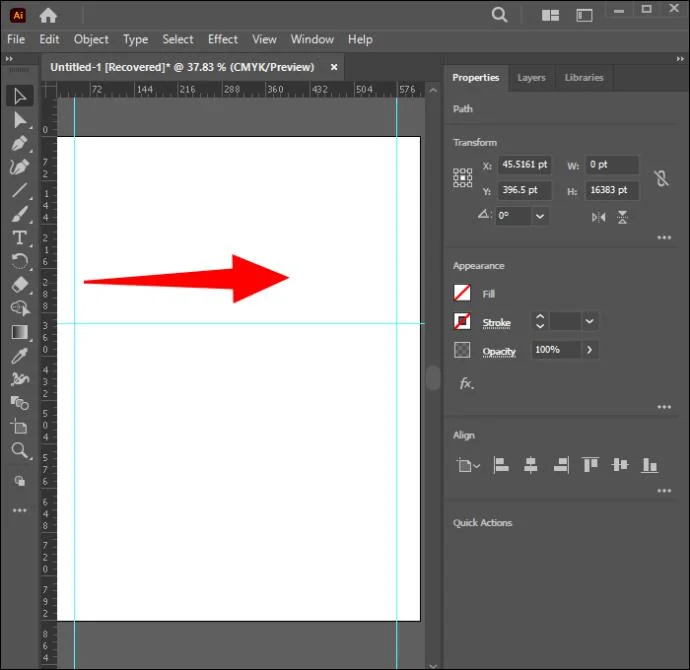Open the Effect menu
This screenshot has width=690, height=670.
pyautogui.click(x=223, y=39)
